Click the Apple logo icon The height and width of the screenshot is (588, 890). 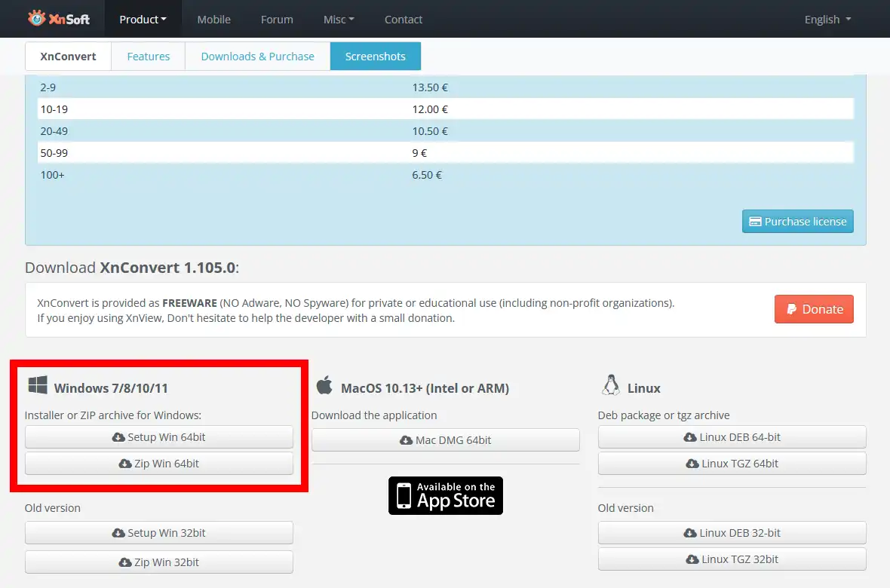pos(324,384)
